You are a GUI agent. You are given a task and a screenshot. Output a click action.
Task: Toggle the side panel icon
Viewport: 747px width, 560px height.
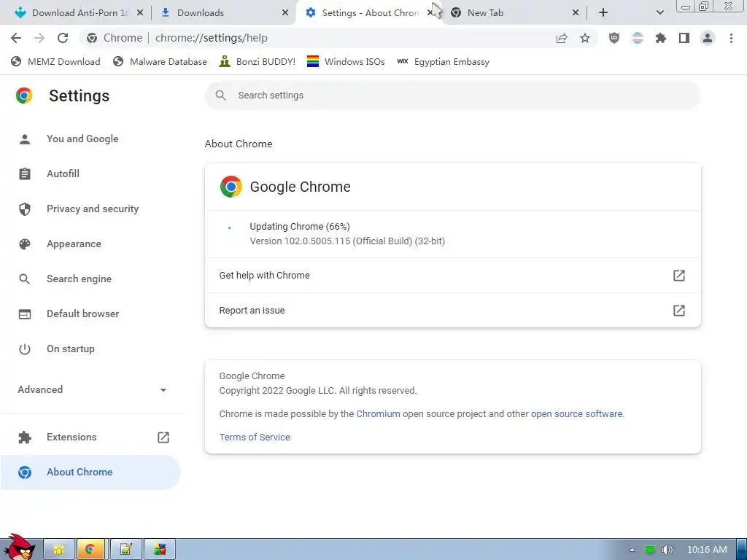coord(684,38)
